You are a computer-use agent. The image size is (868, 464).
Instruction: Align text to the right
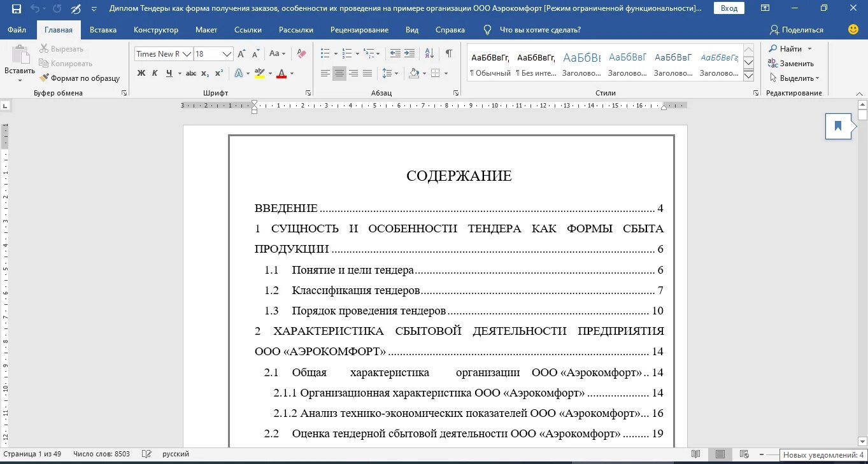[x=353, y=73]
